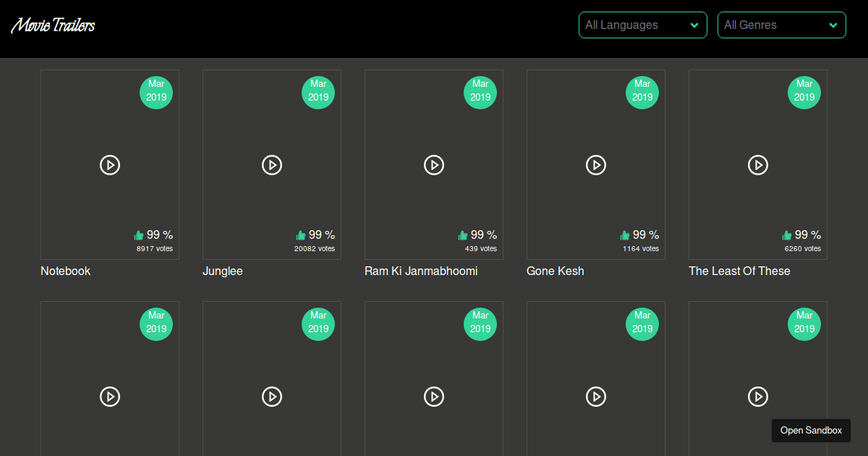The height and width of the screenshot is (456, 868).
Task: Play the Notebook trailer
Action: click(x=110, y=165)
